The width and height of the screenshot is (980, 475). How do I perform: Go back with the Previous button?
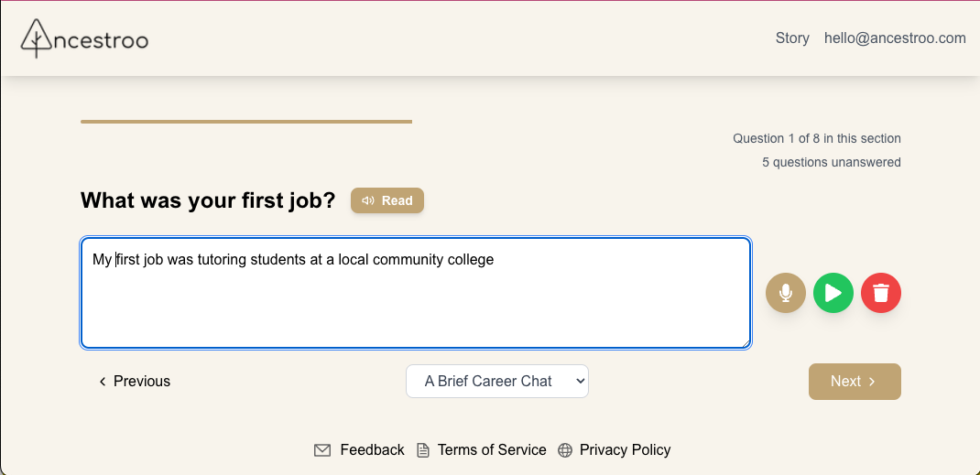pyautogui.click(x=135, y=382)
